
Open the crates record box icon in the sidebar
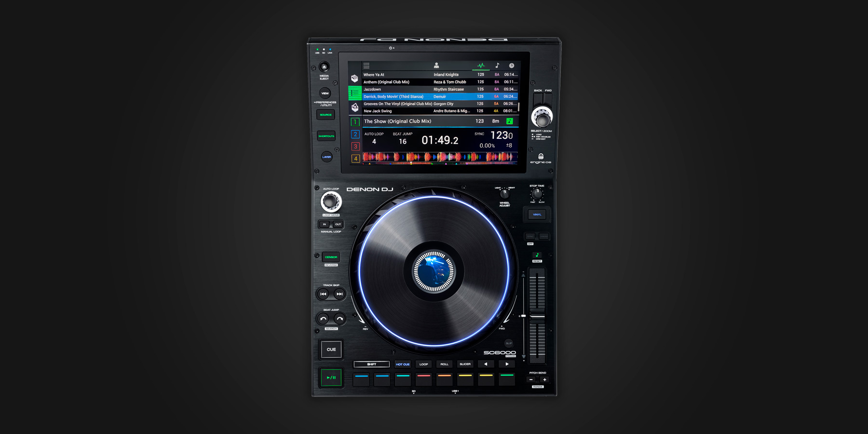[355, 78]
